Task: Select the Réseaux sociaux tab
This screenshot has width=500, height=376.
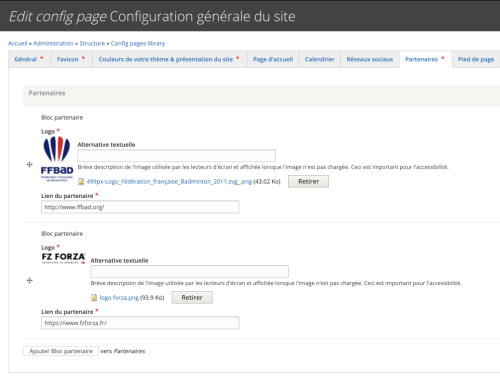Action: click(x=370, y=59)
